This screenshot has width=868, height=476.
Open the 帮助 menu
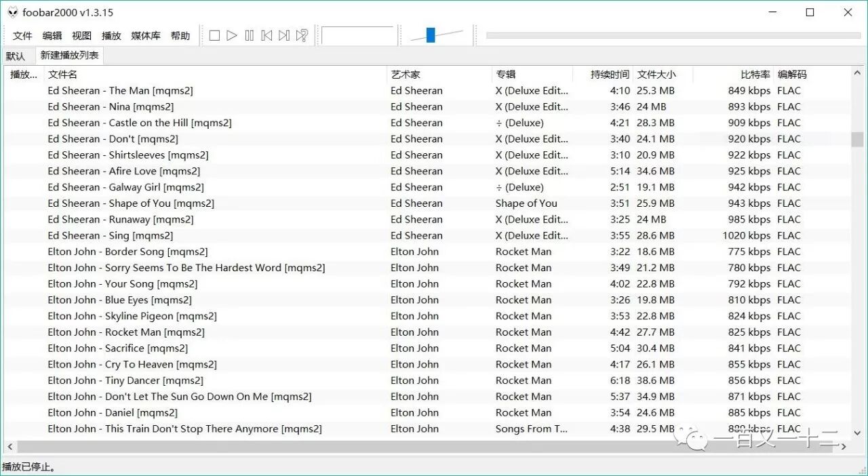(x=180, y=36)
